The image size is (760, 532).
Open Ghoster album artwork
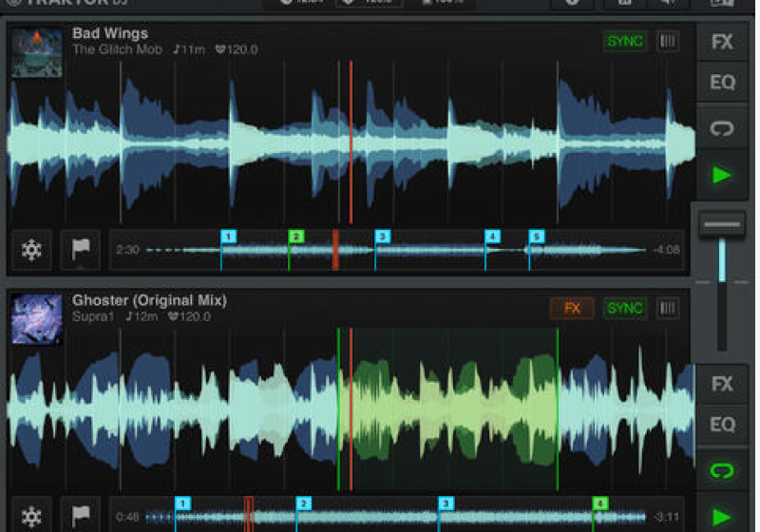(37, 319)
